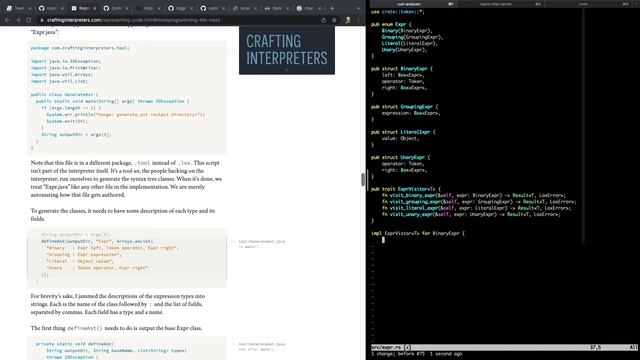Click the 'import java.util.List;' code line
This screenshot has width=640, height=360.
(59, 81)
